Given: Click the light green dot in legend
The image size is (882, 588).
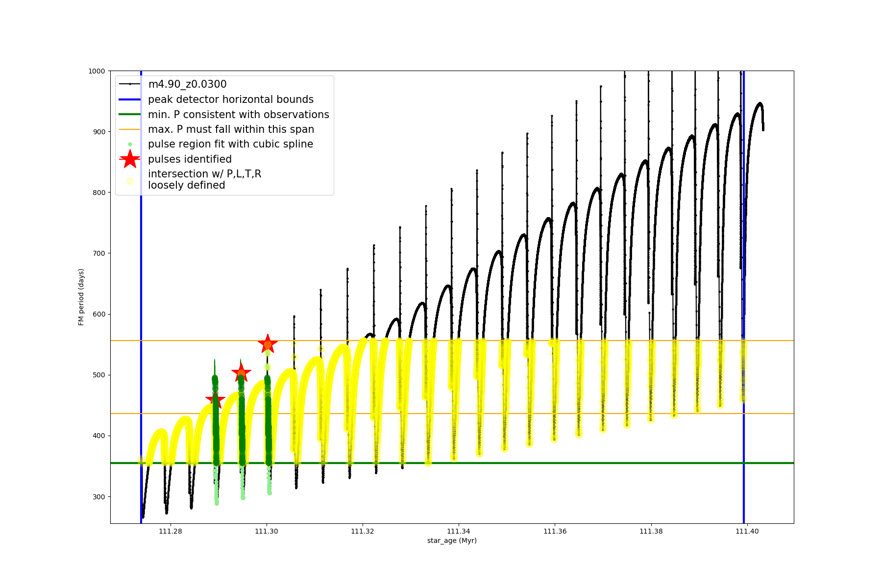Looking at the screenshot, I should coord(130,145).
